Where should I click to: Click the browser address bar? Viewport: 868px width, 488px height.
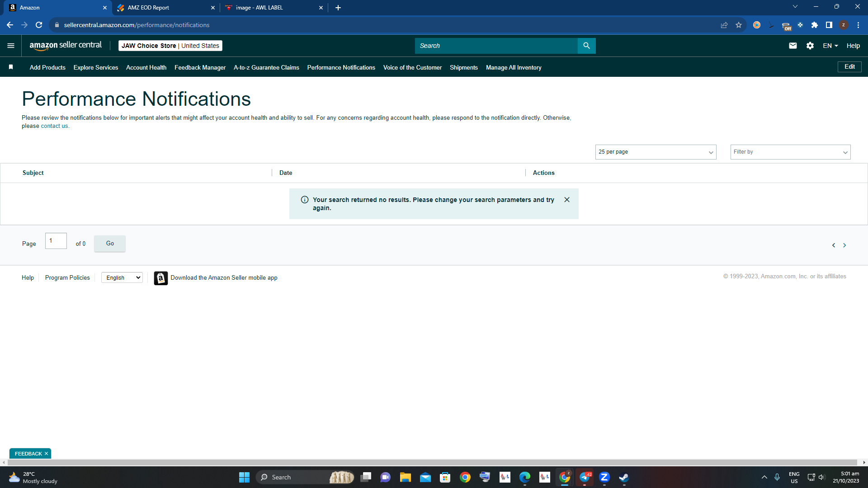coord(384,25)
